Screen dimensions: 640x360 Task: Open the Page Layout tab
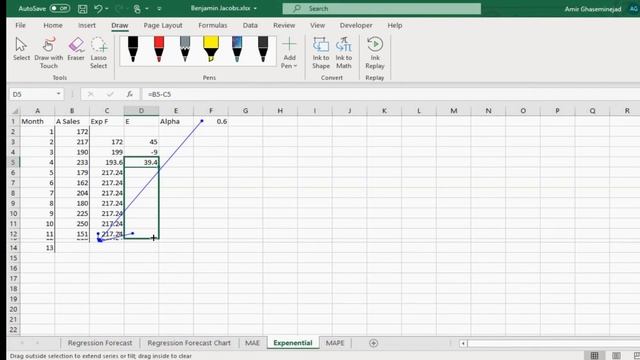163,25
